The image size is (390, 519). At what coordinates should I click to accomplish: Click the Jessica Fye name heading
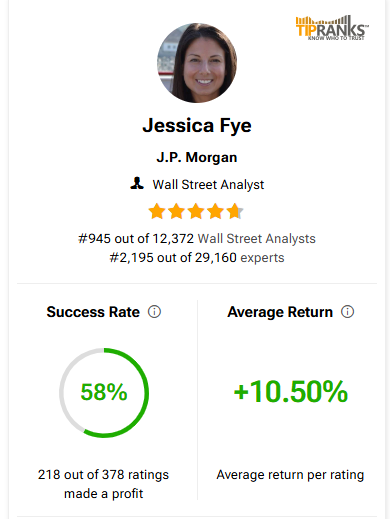[x=197, y=126]
